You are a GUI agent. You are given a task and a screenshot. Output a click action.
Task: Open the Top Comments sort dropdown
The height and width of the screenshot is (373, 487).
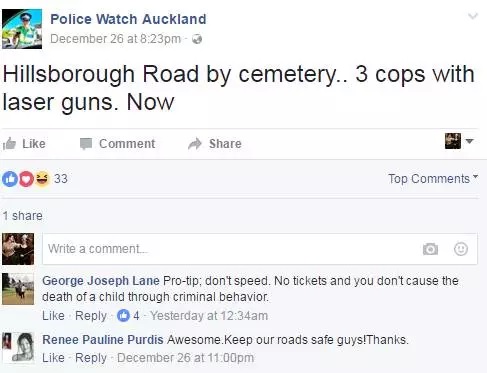433,179
